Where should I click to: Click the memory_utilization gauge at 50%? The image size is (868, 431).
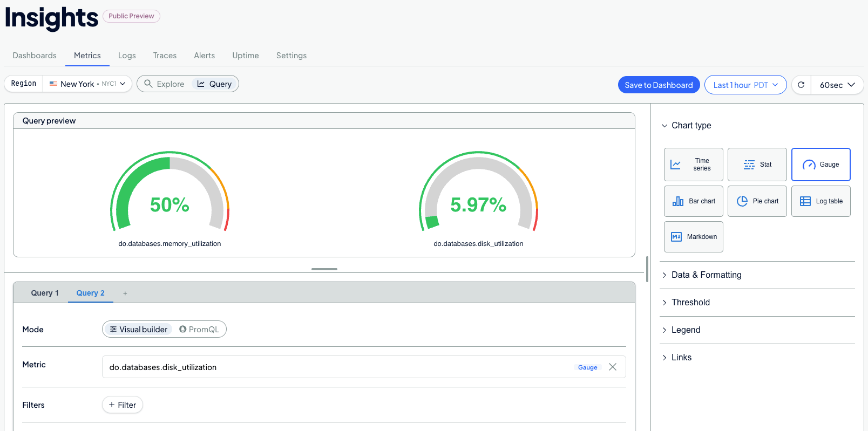(x=170, y=191)
